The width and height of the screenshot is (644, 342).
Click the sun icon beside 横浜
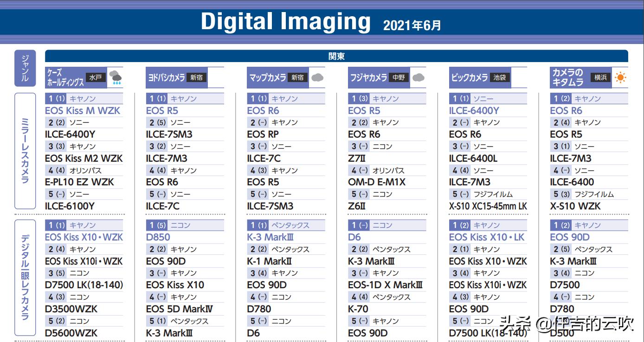620,77
